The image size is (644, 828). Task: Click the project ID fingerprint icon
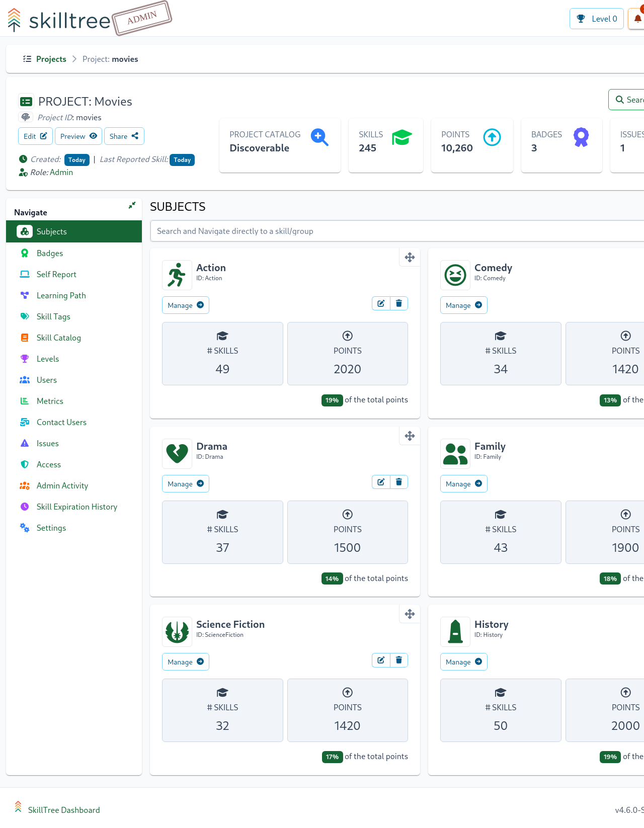[26, 117]
